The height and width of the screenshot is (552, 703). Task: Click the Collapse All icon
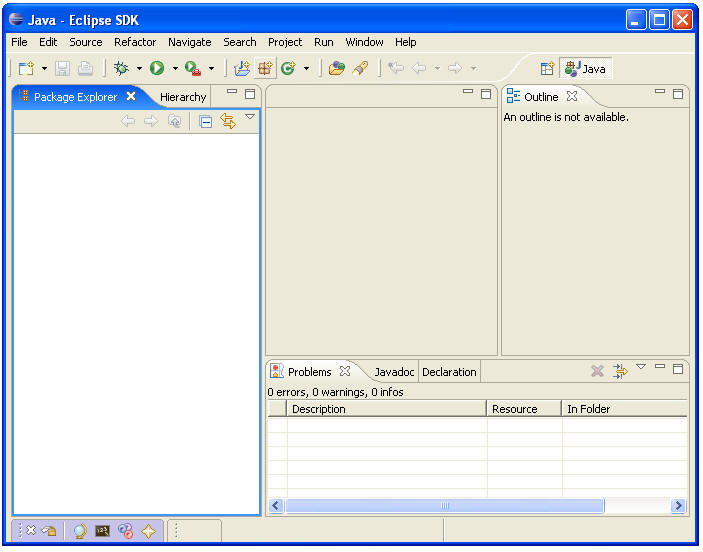click(x=205, y=121)
